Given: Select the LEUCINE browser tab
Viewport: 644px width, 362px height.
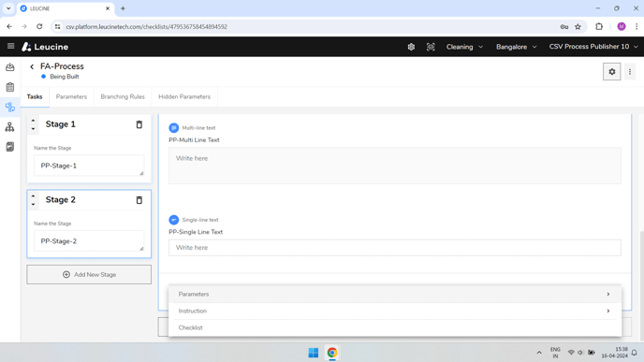Looking at the screenshot, I should [66, 8].
